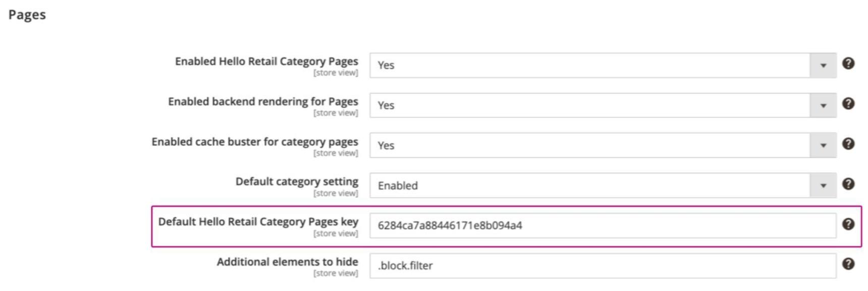
Task: Click help icon for Default category setting
Action: coord(848,184)
